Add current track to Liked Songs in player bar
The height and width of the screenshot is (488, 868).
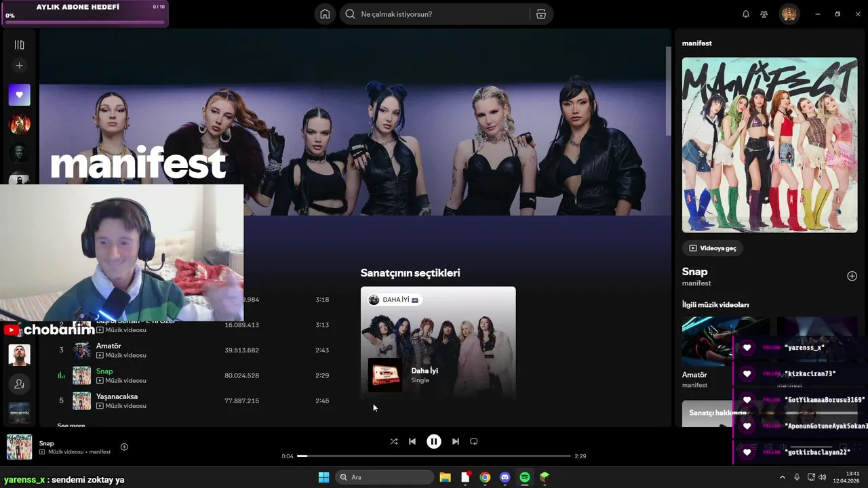pos(124,447)
